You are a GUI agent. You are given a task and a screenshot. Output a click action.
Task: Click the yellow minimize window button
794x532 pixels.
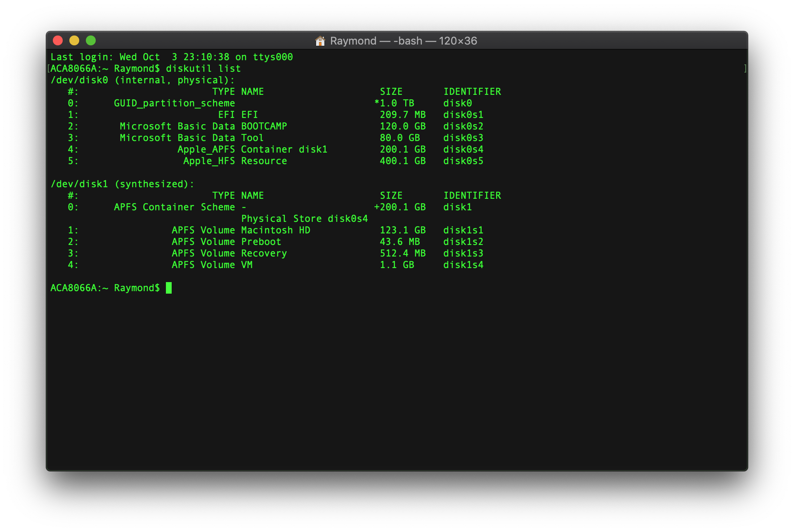[x=74, y=40]
